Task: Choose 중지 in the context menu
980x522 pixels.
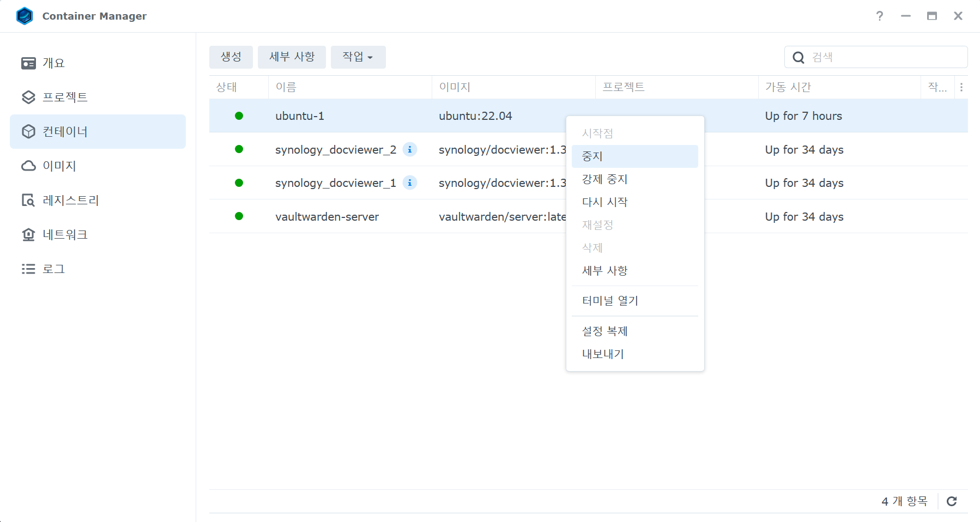Action: pyautogui.click(x=592, y=156)
